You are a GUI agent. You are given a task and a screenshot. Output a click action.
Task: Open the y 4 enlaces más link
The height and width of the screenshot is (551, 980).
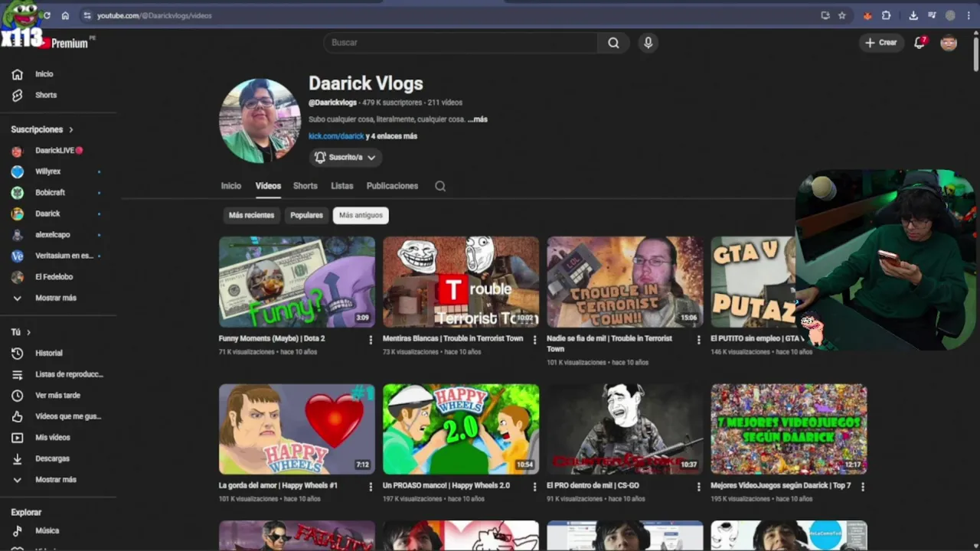click(x=391, y=136)
